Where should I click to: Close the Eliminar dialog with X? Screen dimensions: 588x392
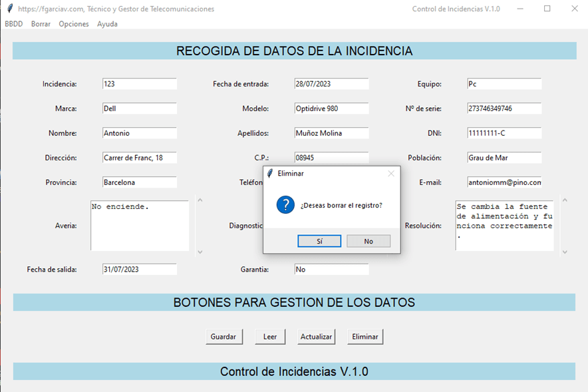click(x=391, y=173)
